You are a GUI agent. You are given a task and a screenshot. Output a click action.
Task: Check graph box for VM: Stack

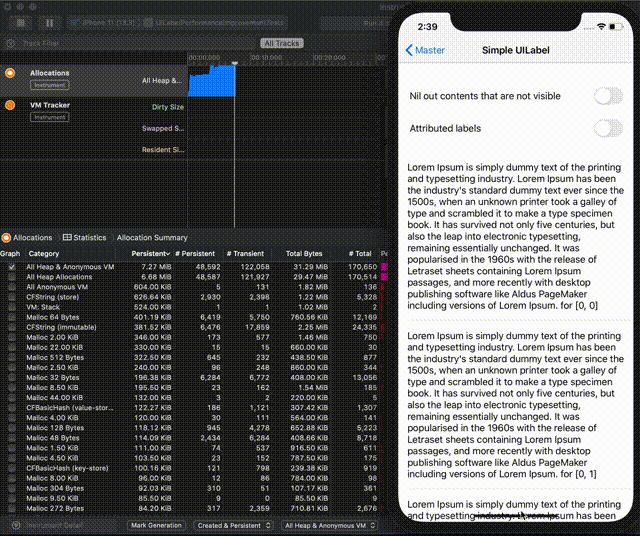[12, 307]
